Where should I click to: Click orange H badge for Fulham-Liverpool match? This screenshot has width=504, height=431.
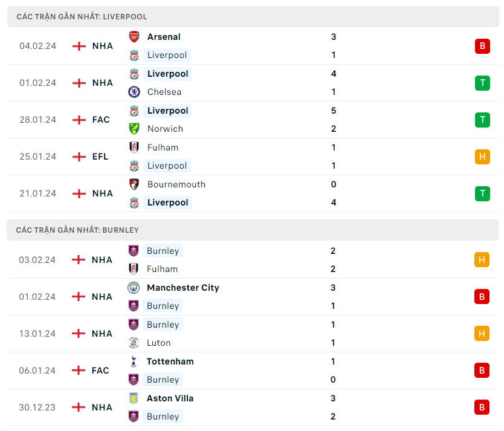482,157
